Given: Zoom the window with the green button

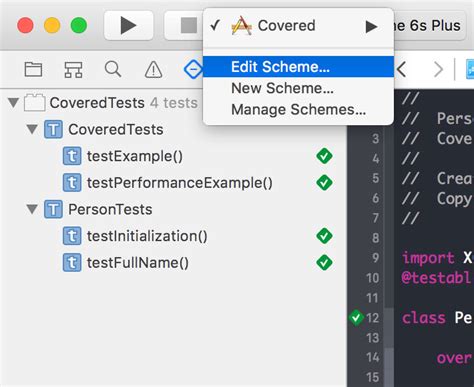Looking at the screenshot, I should pos(79,26).
